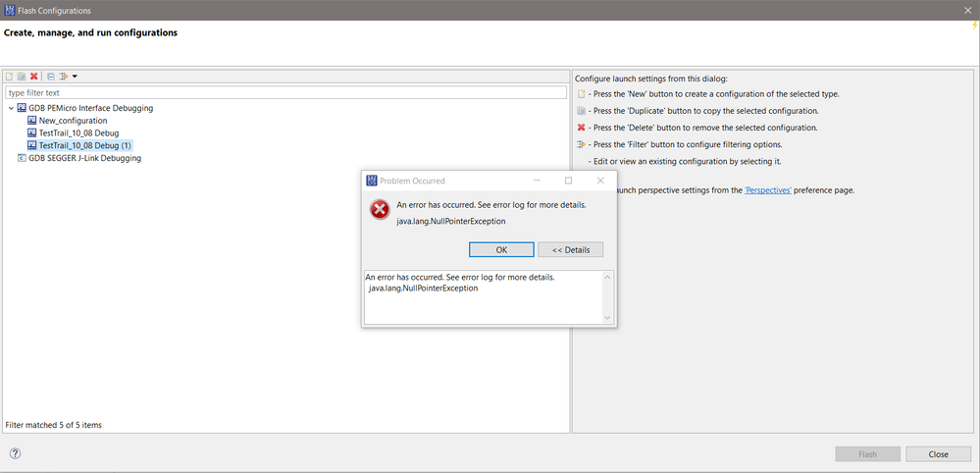The height and width of the screenshot is (473, 980).
Task: Open Help via the question mark icon
Action: pos(16,453)
